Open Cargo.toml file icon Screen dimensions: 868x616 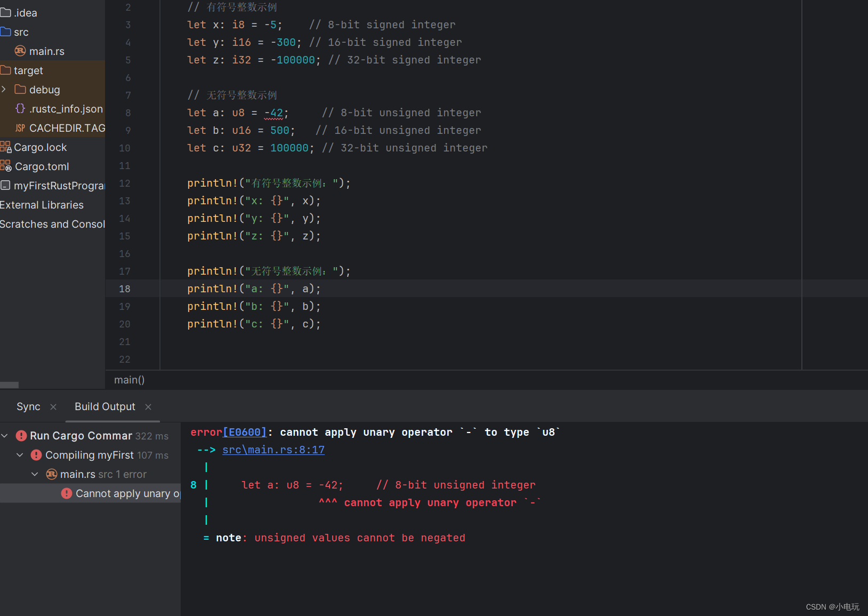click(x=5, y=166)
